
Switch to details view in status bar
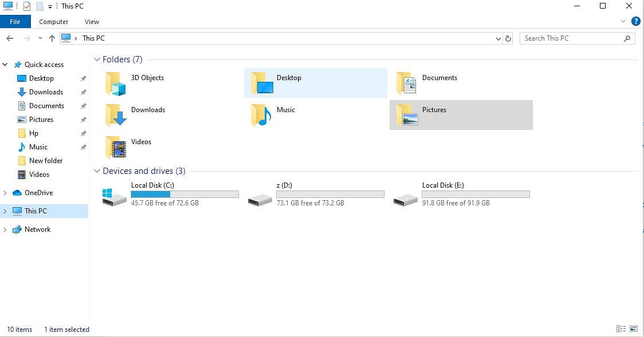point(621,329)
